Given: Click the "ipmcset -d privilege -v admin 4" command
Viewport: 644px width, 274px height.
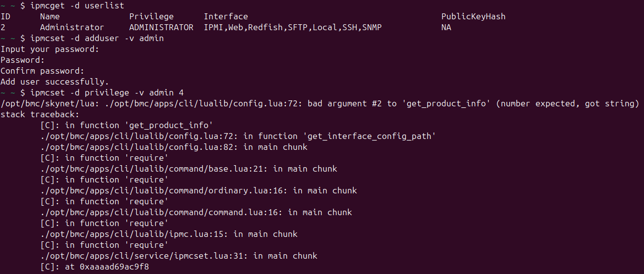Looking at the screenshot, I should [x=107, y=93].
